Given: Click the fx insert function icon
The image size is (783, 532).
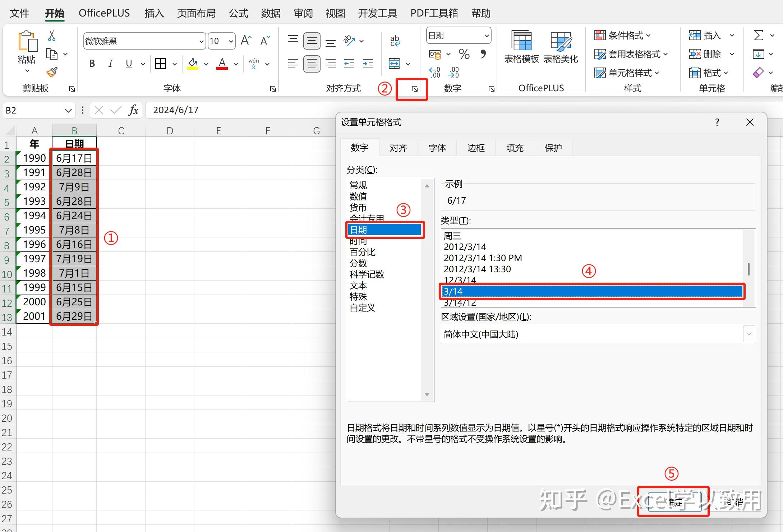Looking at the screenshot, I should (133, 110).
